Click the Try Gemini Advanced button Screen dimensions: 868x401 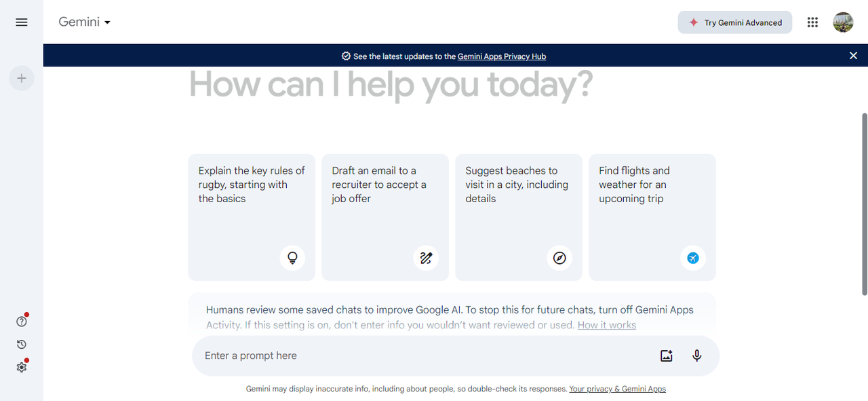[735, 22]
